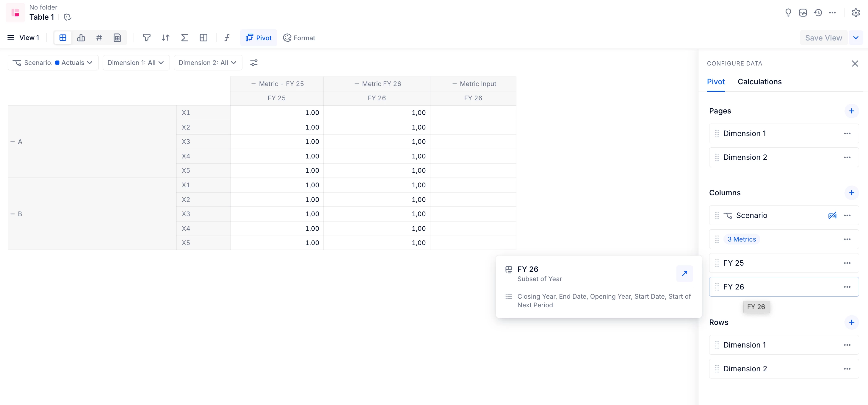Click the filter funnel icon
Viewport: 868px width, 405px height.
click(146, 38)
